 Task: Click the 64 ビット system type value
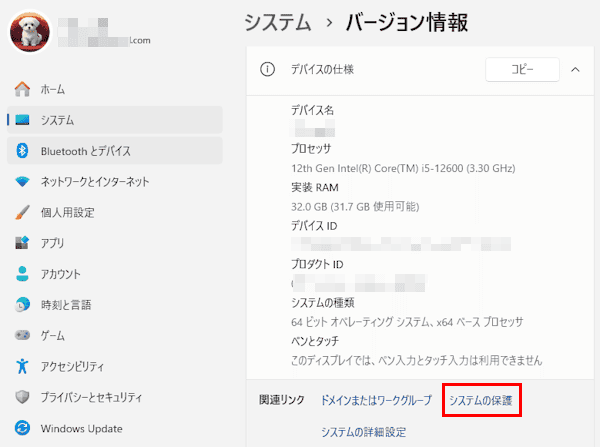click(x=407, y=322)
